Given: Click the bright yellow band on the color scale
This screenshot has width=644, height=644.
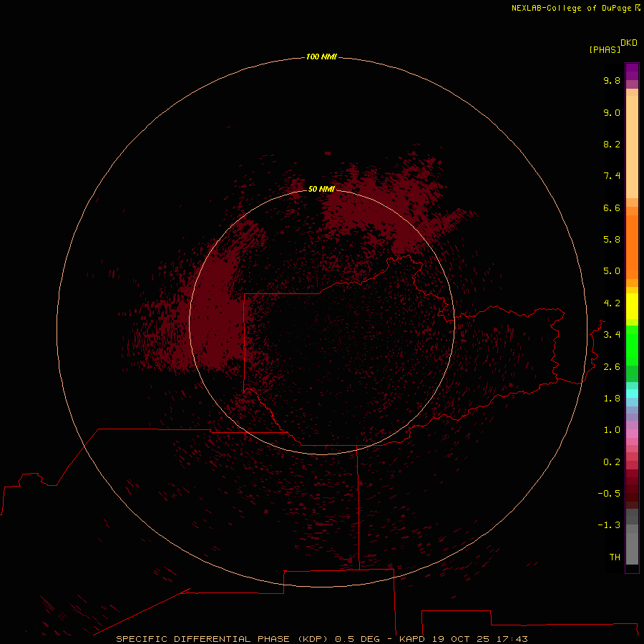Looking at the screenshot, I should pyautogui.click(x=632, y=306).
